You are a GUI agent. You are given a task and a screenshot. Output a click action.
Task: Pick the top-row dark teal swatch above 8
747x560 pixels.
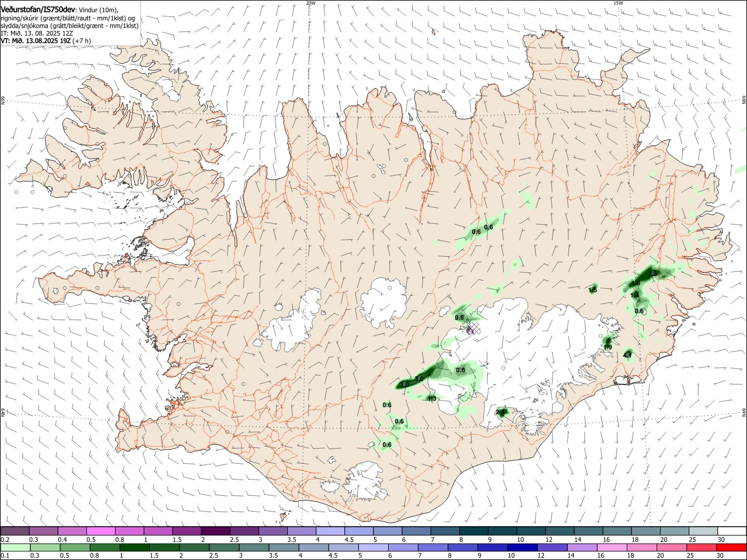coord(474,531)
